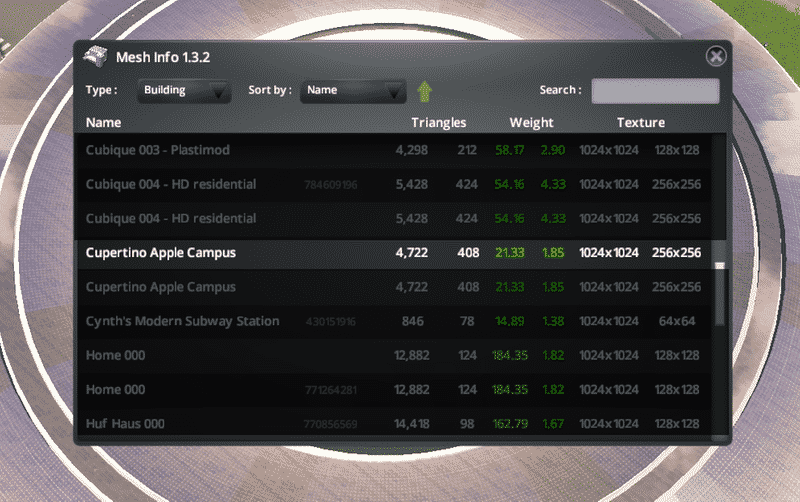
Task: Click workshop ID 43015196 for Cynth's station
Action: point(331,322)
